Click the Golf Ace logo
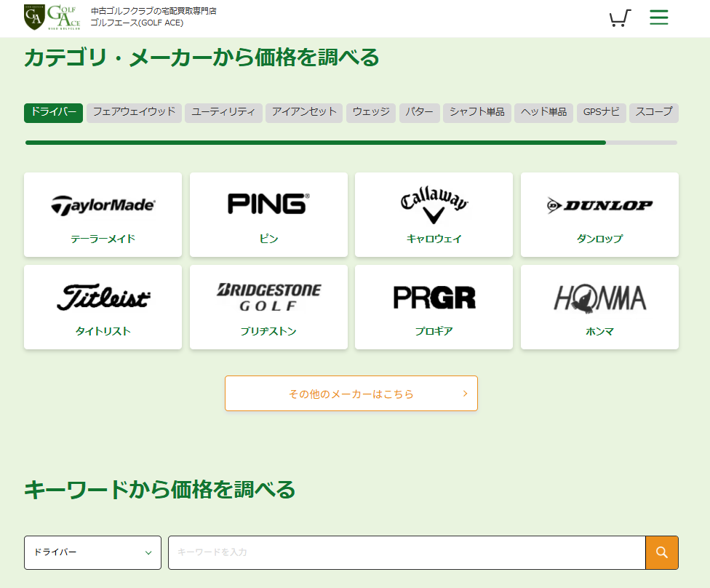 [x=52, y=17]
